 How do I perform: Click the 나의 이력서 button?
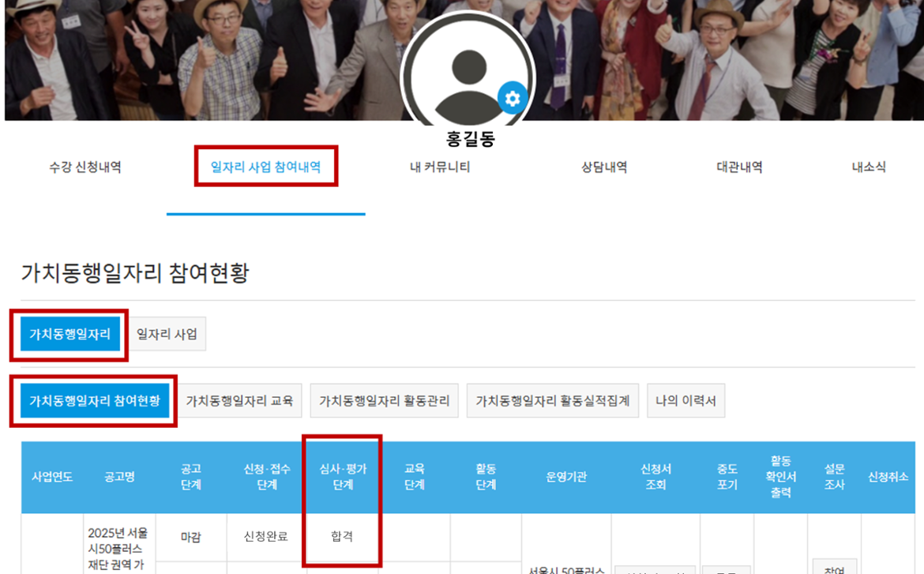point(685,401)
